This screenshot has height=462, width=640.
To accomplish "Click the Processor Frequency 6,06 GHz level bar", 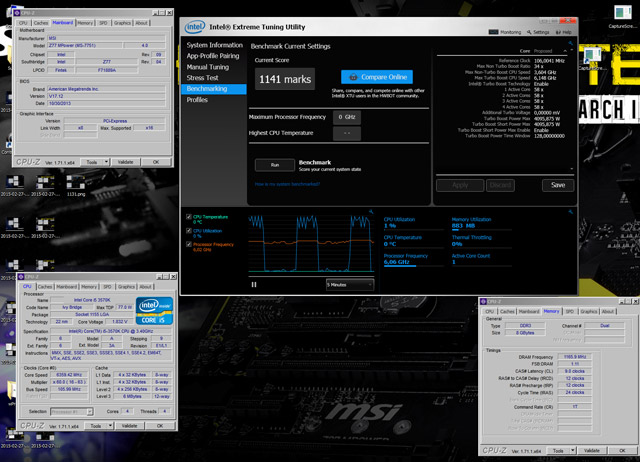I will click(x=413, y=266).
